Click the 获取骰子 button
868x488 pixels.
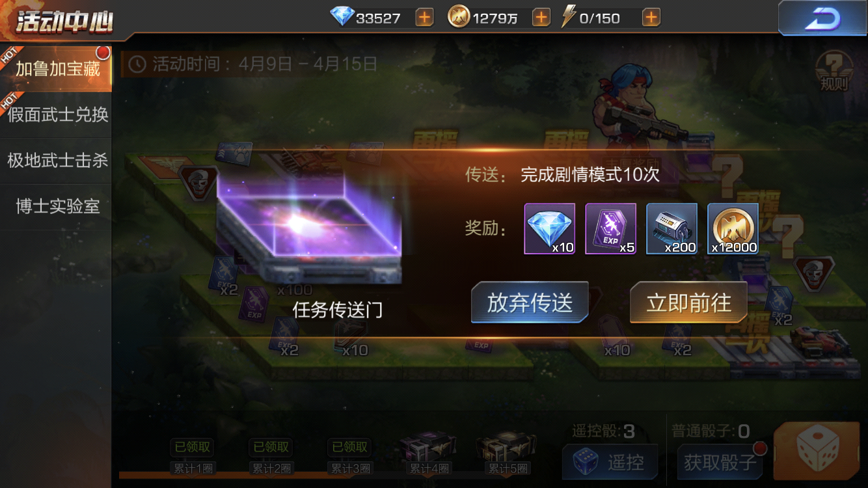tap(720, 462)
